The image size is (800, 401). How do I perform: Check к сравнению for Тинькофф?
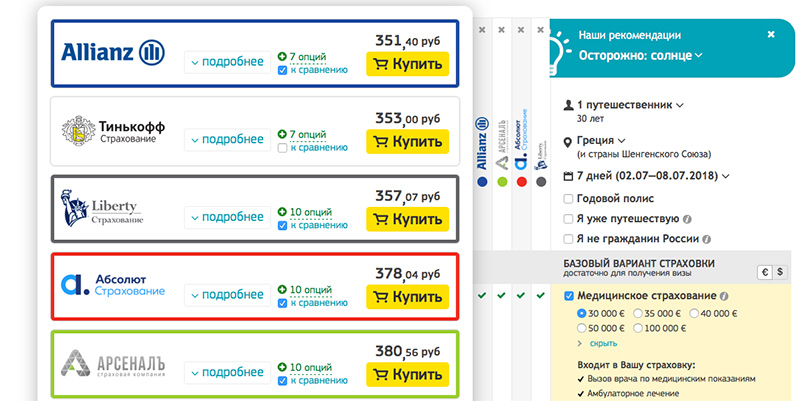coord(282,149)
